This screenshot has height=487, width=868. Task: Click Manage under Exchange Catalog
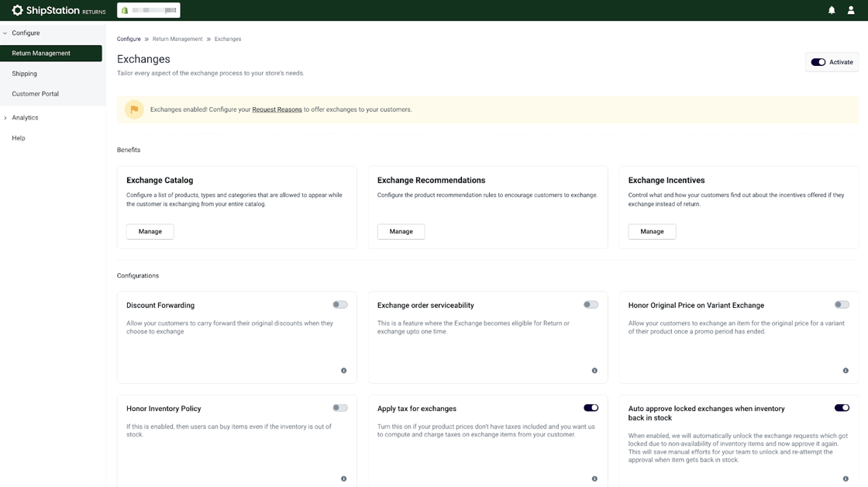pyautogui.click(x=150, y=231)
